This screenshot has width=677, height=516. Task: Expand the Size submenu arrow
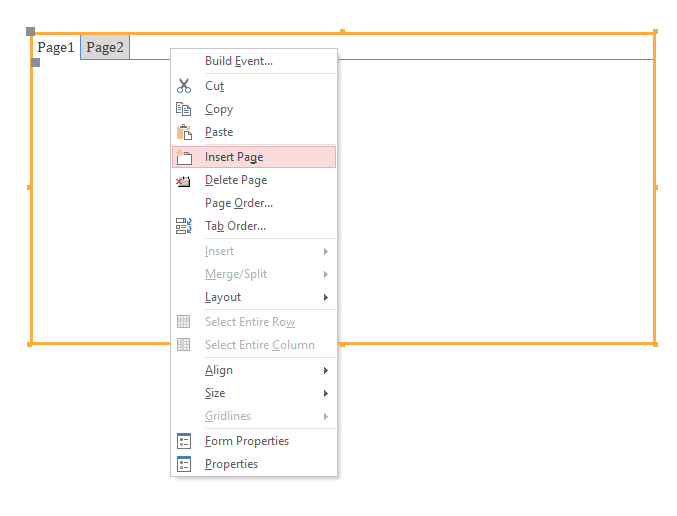(326, 393)
